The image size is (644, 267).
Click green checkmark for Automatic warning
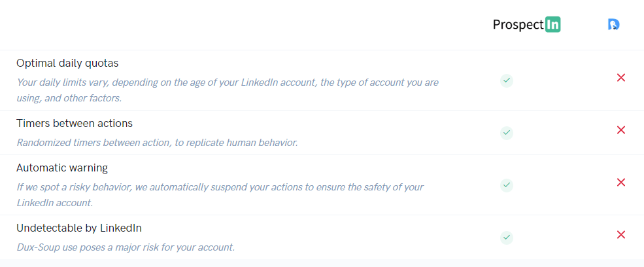507,185
